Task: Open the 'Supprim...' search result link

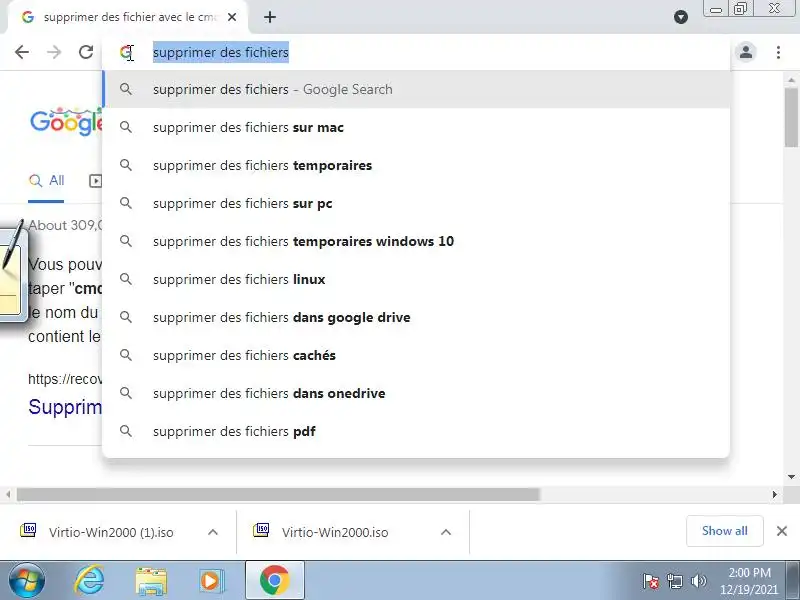Action: (65, 407)
